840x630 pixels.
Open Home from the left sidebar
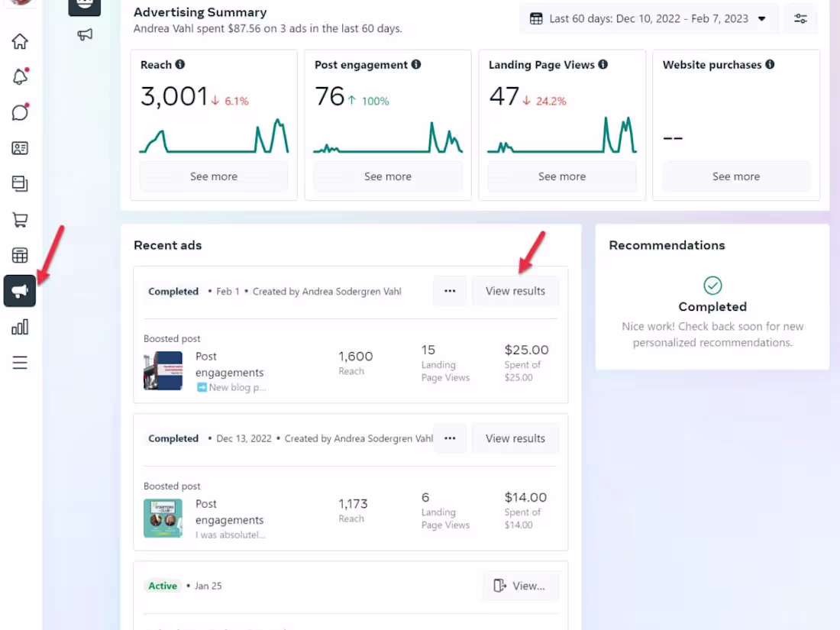coord(20,41)
